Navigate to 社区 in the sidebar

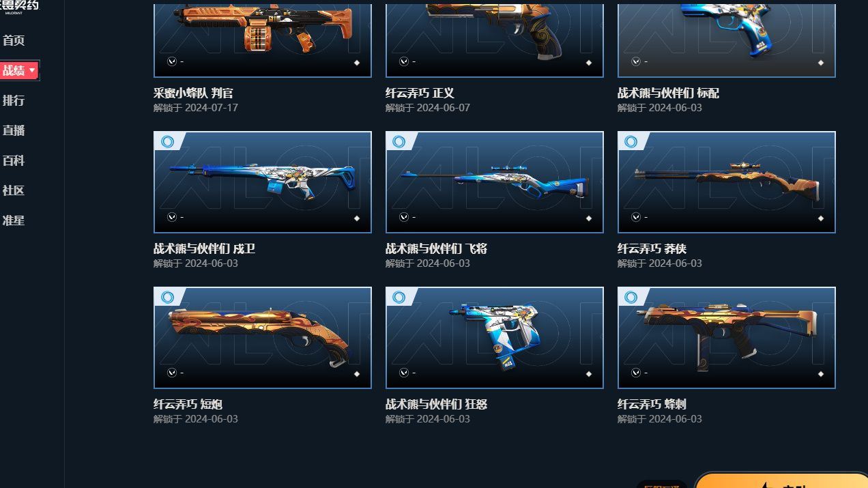pos(14,190)
